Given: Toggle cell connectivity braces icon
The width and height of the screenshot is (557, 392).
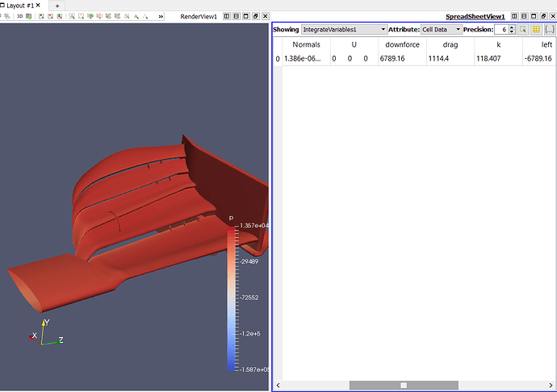Looking at the screenshot, I should [x=548, y=29].
